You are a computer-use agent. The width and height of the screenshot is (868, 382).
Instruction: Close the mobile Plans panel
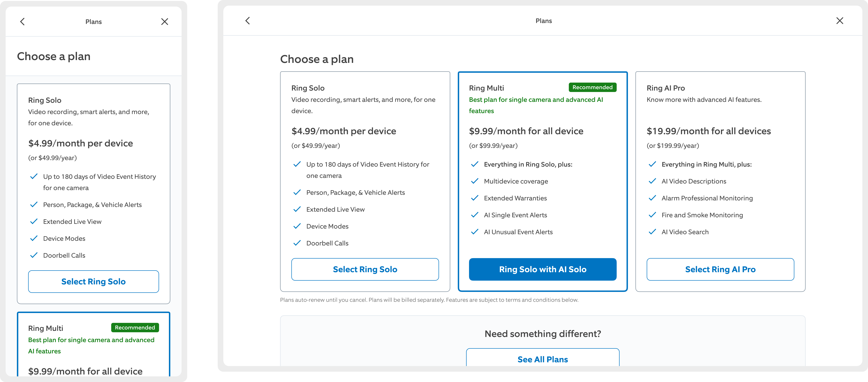point(164,22)
